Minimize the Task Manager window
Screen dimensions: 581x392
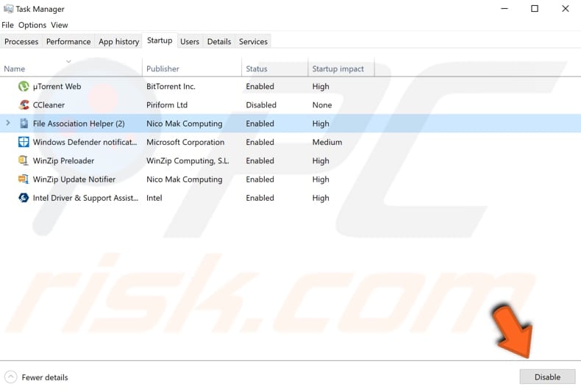(505, 9)
